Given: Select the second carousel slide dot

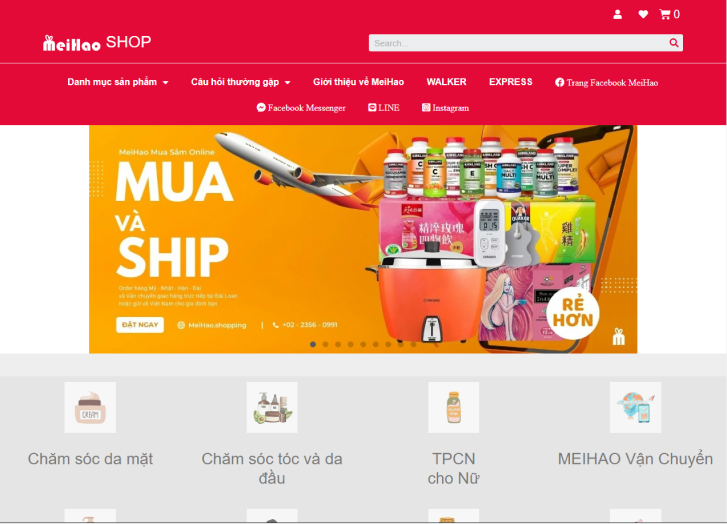Looking at the screenshot, I should 325,344.
